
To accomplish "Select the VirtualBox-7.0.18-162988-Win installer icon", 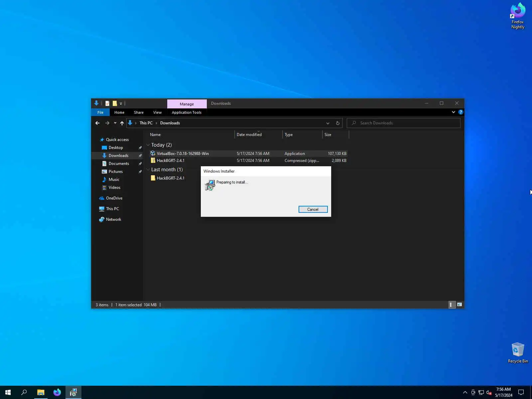I will [x=153, y=153].
